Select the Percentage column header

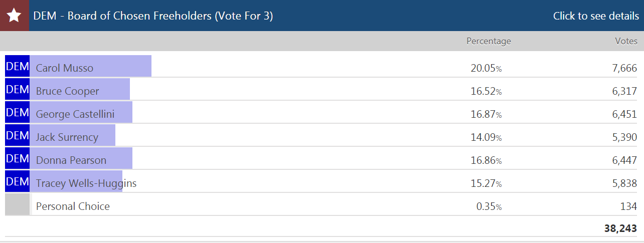(x=488, y=41)
